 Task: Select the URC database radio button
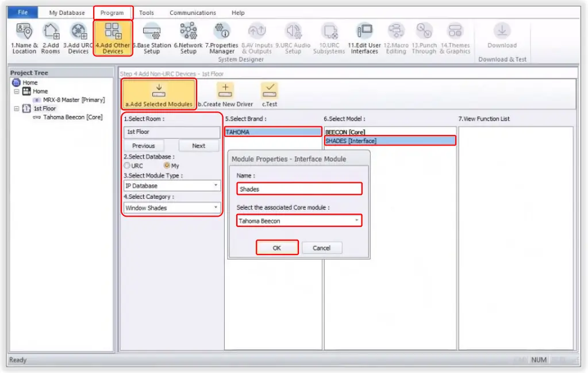tap(128, 166)
